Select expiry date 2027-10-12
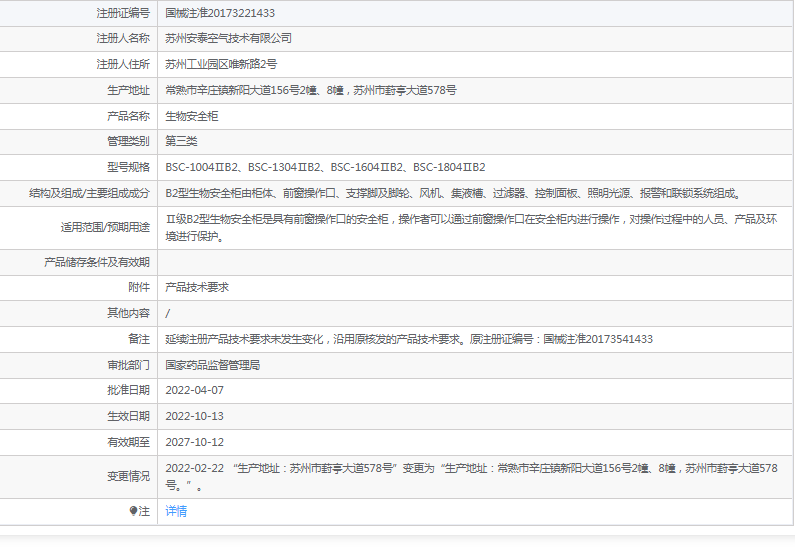795x549 pixels. [194, 442]
